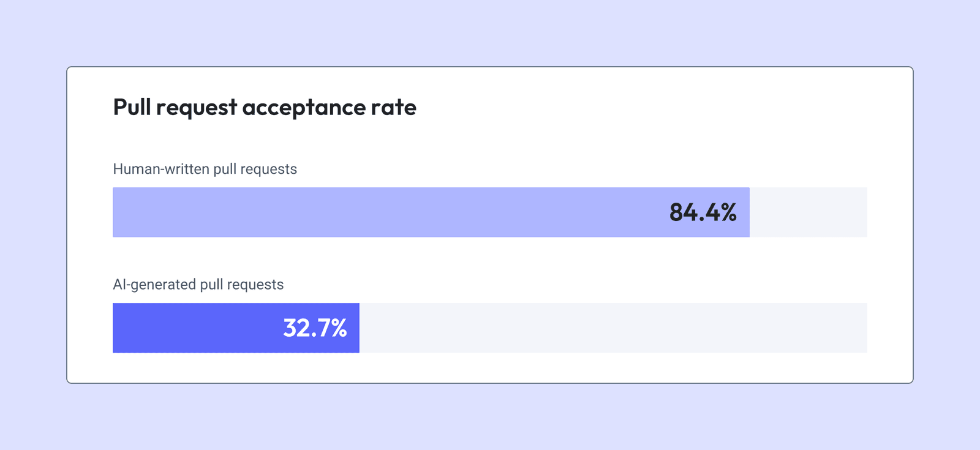
Task: Select the Human-written pull requests label
Action: point(205,169)
